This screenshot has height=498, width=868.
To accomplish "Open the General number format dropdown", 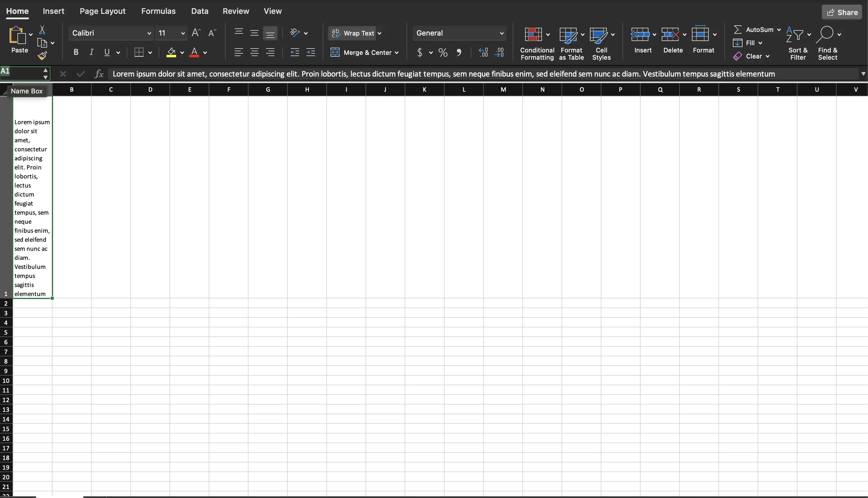I will click(501, 33).
